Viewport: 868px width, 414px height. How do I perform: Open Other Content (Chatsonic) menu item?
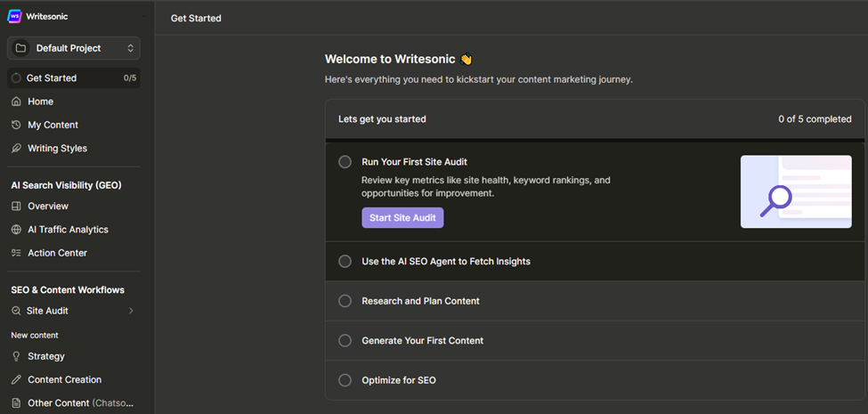point(74,403)
